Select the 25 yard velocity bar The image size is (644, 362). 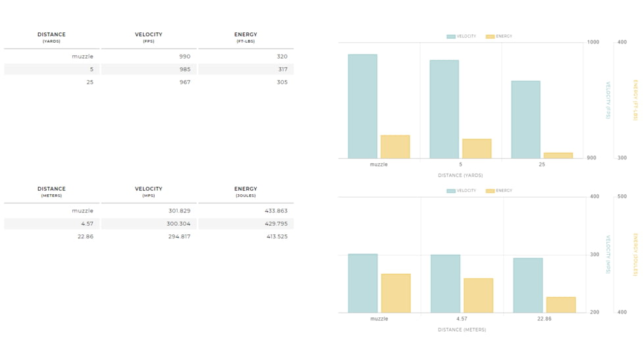coord(525,119)
